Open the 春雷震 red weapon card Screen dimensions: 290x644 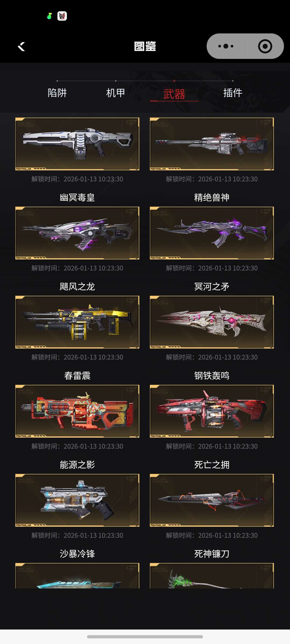[77, 411]
